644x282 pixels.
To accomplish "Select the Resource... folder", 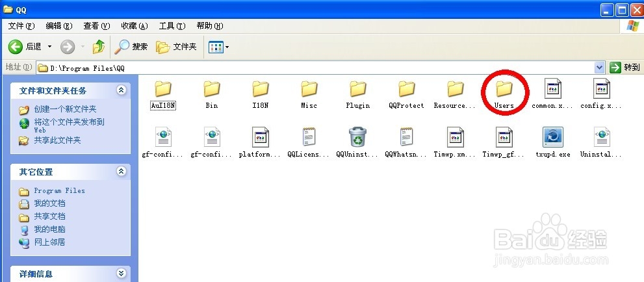I will pyautogui.click(x=455, y=96).
